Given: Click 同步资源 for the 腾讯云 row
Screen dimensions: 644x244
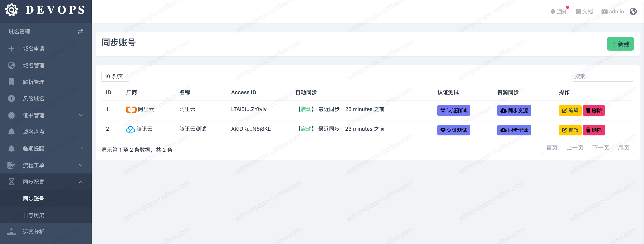Looking at the screenshot, I should [x=514, y=130].
